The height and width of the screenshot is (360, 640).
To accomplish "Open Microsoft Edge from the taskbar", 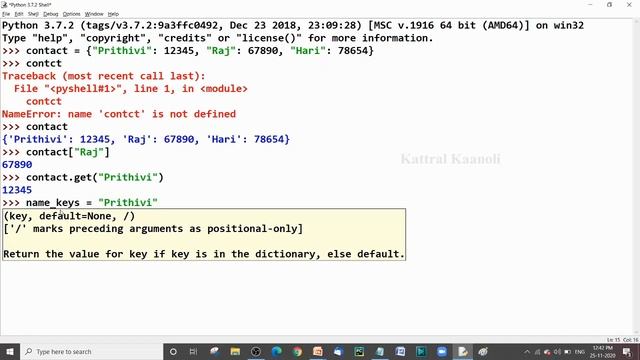I will click(x=277, y=351).
